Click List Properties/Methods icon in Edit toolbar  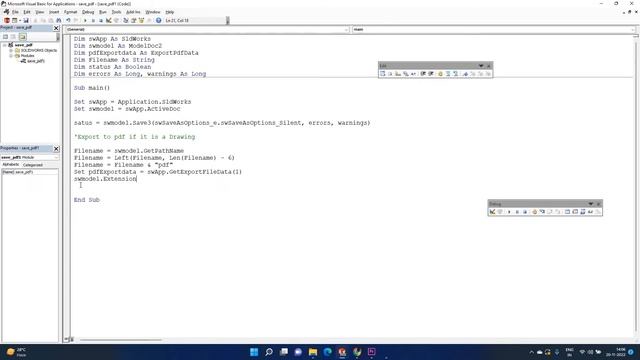pos(382,74)
